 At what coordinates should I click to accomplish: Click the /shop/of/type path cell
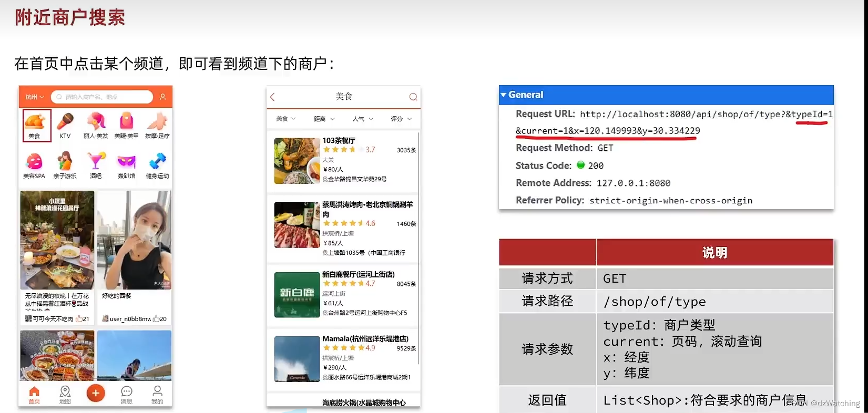(715, 301)
